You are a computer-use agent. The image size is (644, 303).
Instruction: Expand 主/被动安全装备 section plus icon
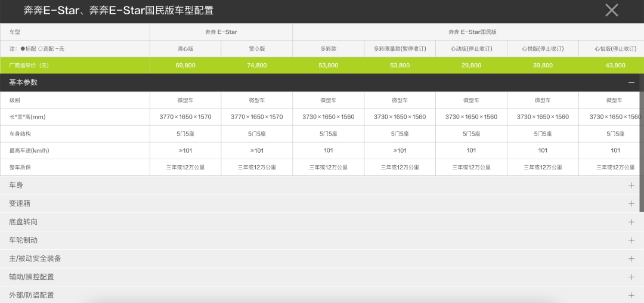(631, 259)
